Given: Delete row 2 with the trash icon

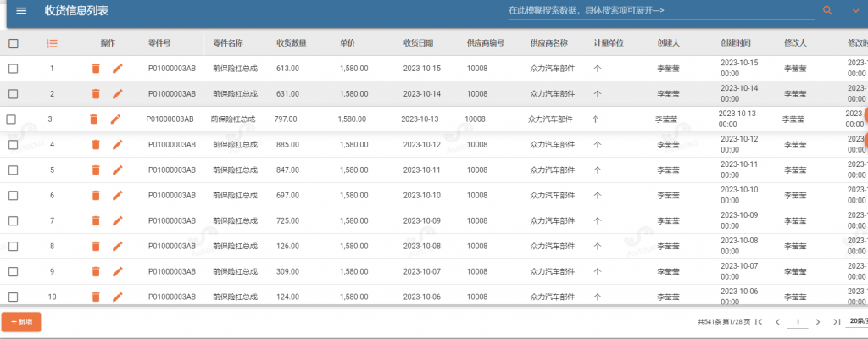Looking at the screenshot, I should point(96,93).
